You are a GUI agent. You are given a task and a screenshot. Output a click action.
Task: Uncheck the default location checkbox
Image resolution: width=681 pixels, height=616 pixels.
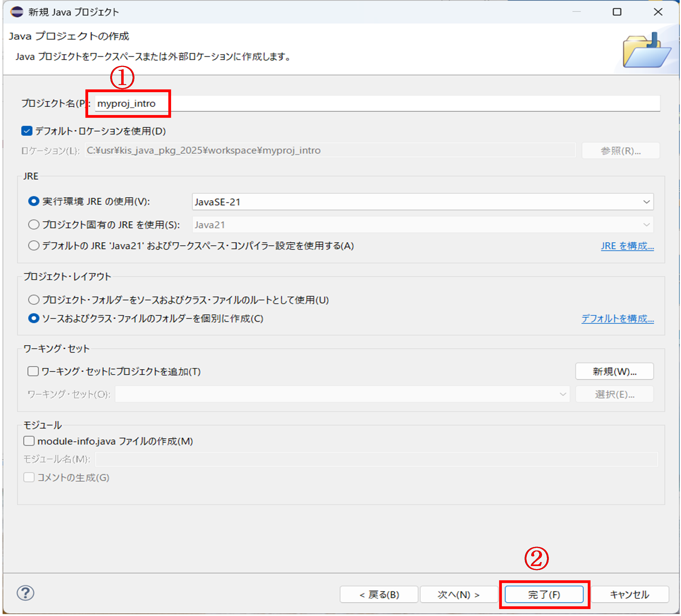tap(27, 131)
